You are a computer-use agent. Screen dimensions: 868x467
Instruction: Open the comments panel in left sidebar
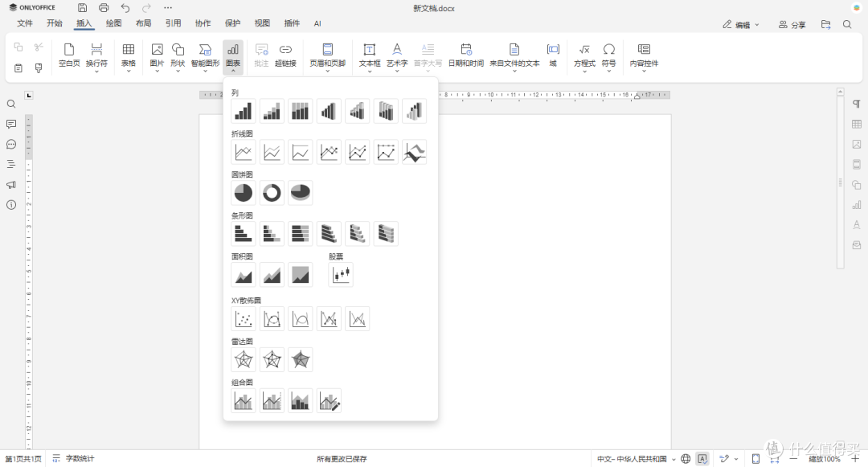click(x=11, y=124)
